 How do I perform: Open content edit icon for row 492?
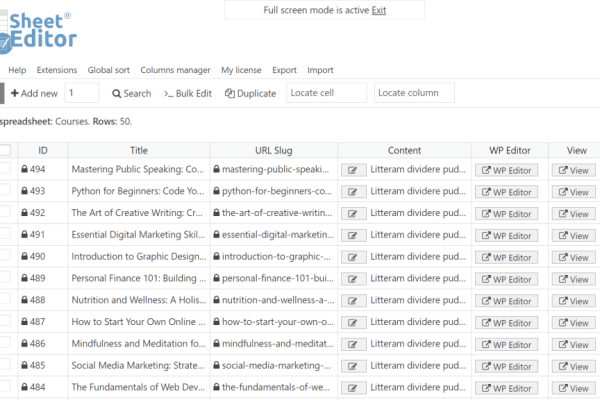353,214
